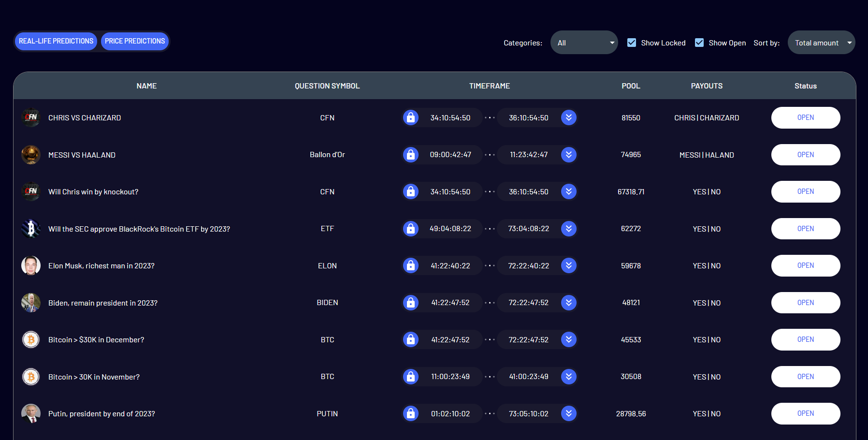This screenshot has height=440, width=868.
Task: Expand Will Chris win by knockout row
Action: point(569,191)
